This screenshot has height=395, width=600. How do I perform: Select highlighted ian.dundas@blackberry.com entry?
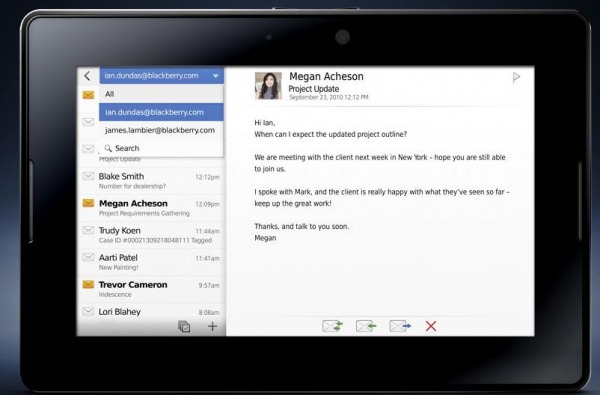point(161,112)
